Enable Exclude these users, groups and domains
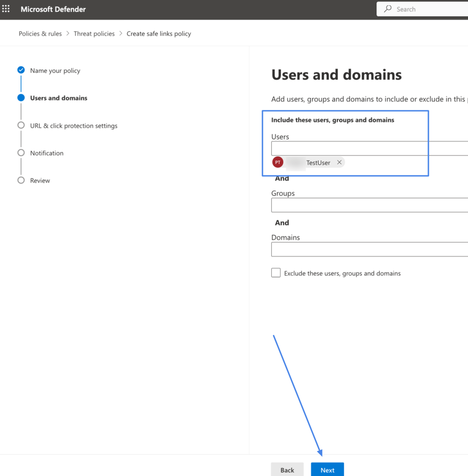468x476 pixels. [x=276, y=272]
